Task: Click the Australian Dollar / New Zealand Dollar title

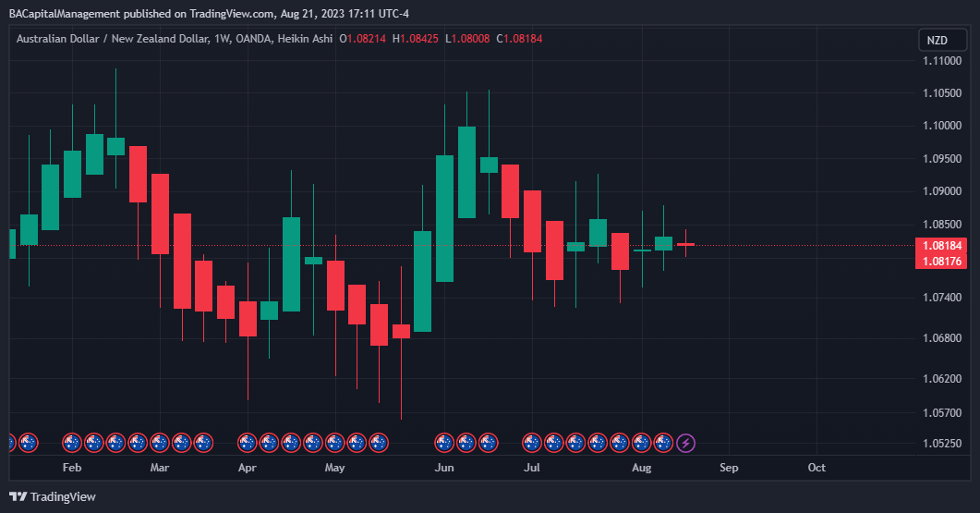Action: 112,39
